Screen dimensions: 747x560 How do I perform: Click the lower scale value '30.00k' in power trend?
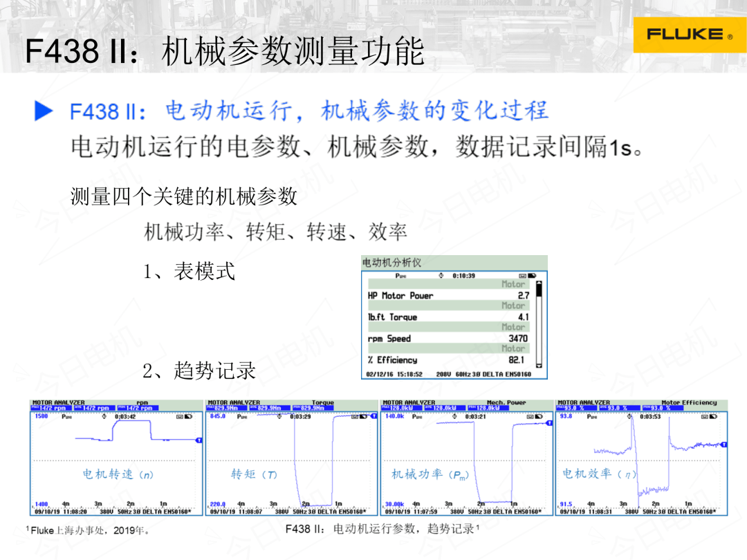point(394,504)
